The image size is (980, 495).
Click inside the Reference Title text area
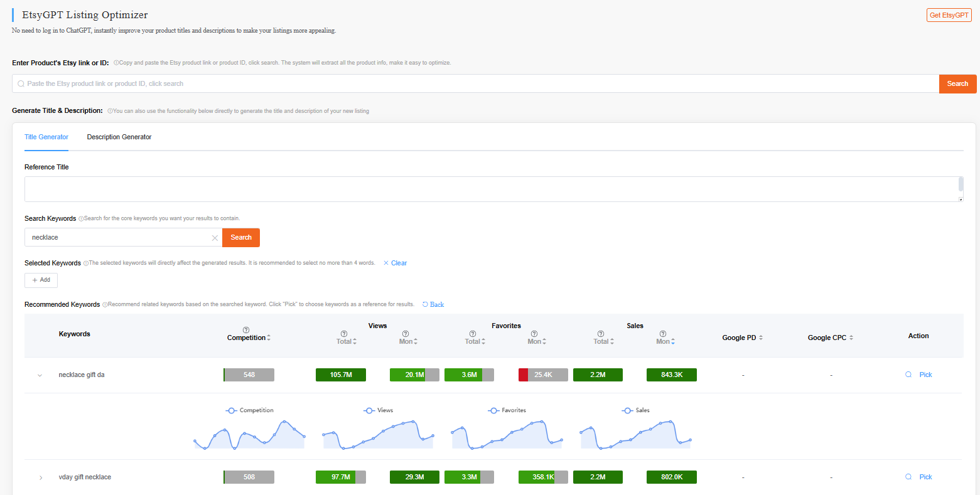pyautogui.click(x=490, y=188)
